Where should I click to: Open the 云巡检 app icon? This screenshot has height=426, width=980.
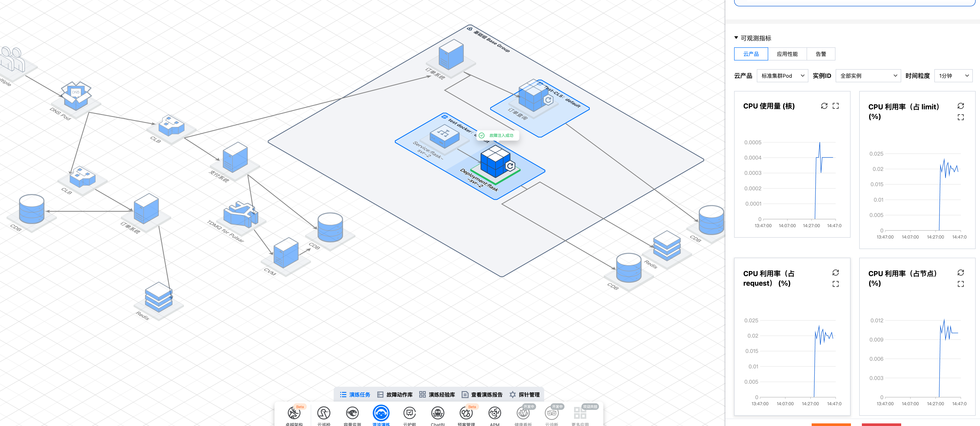point(323,413)
